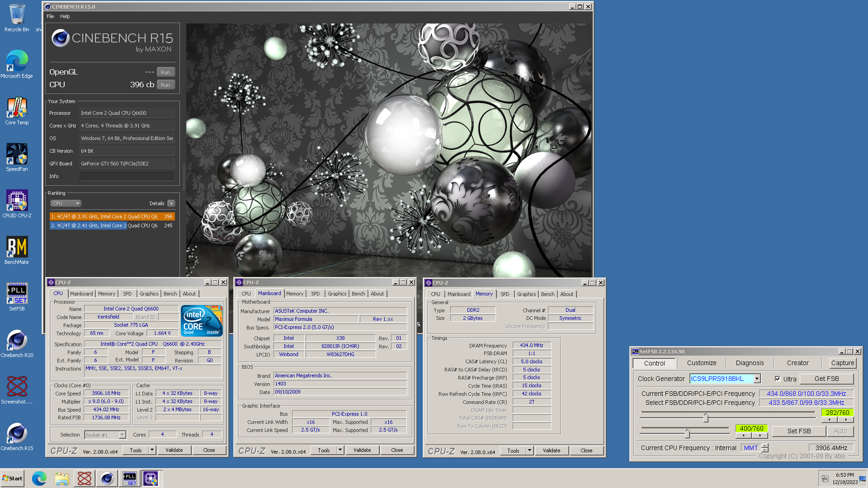This screenshot has width=868, height=488.
Task: Open File Explorer from the taskbar
Action: pos(62,479)
